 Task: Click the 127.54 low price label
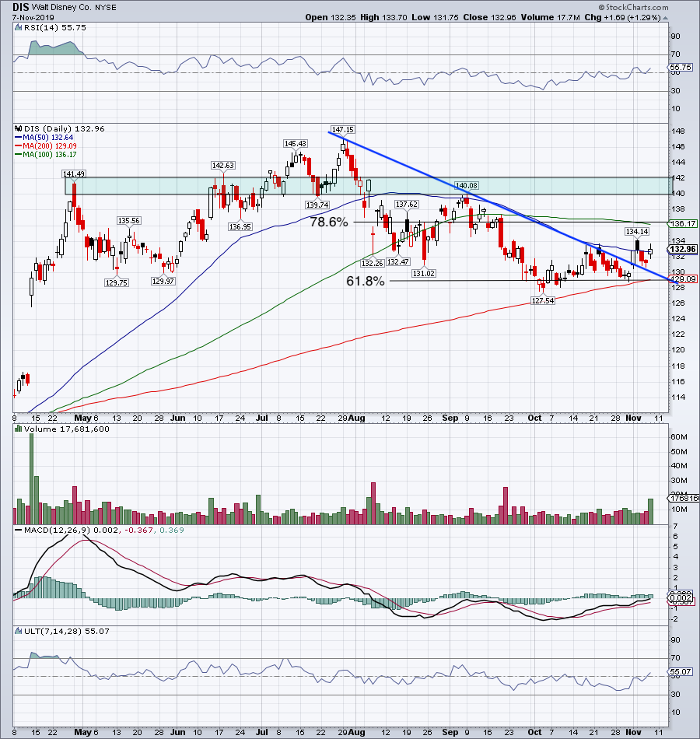(543, 301)
